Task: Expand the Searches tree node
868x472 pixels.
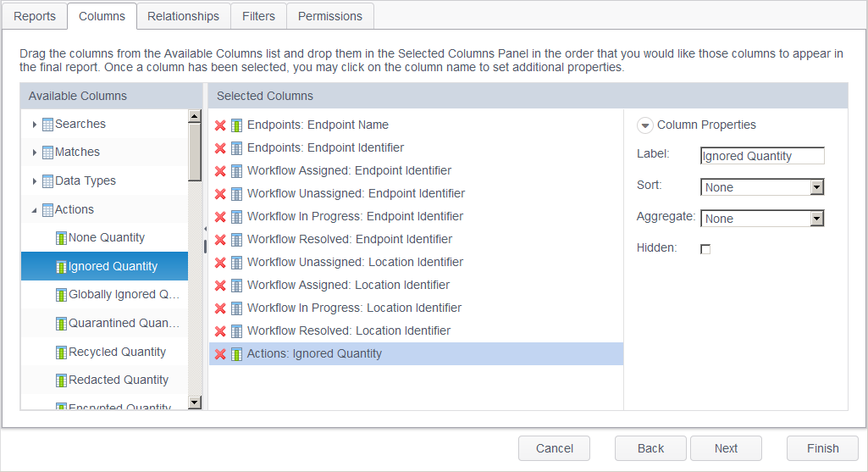Action: point(35,125)
